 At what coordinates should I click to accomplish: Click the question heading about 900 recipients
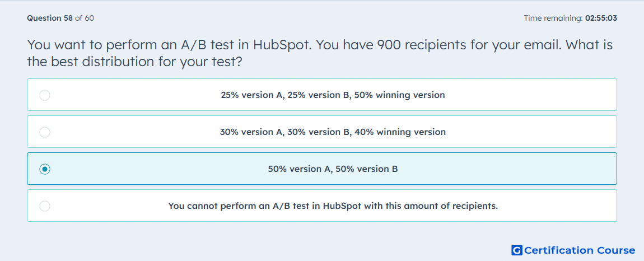coord(320,53)
